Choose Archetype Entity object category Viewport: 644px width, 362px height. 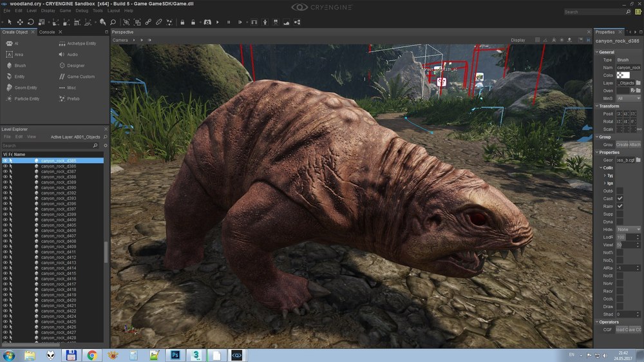point(78,44)
